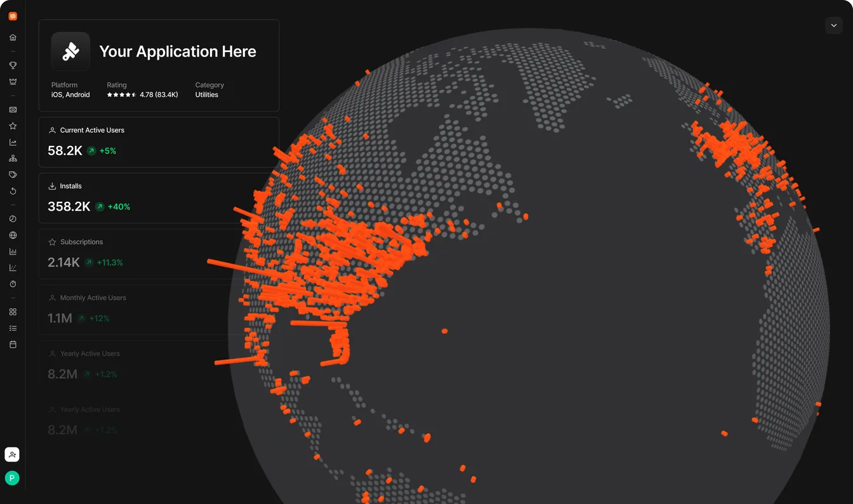Image resolution: width=853 pixels, height=504 pixels.
Task: Open the banknote revenue icon in sidebar
Action: coord(13,110)
